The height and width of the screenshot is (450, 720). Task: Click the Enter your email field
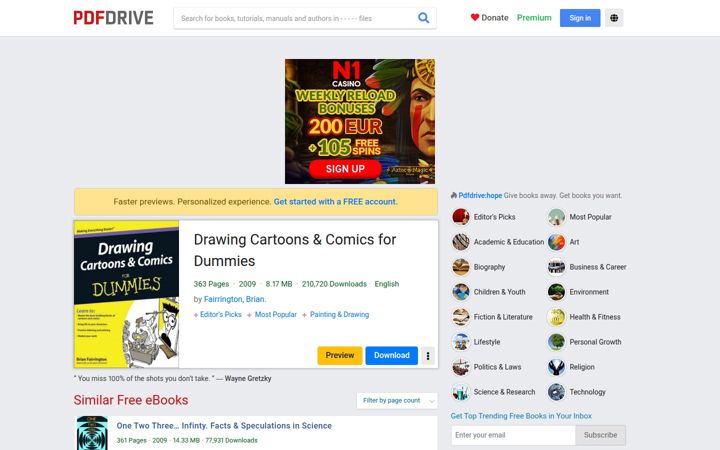tap(513, 435)
